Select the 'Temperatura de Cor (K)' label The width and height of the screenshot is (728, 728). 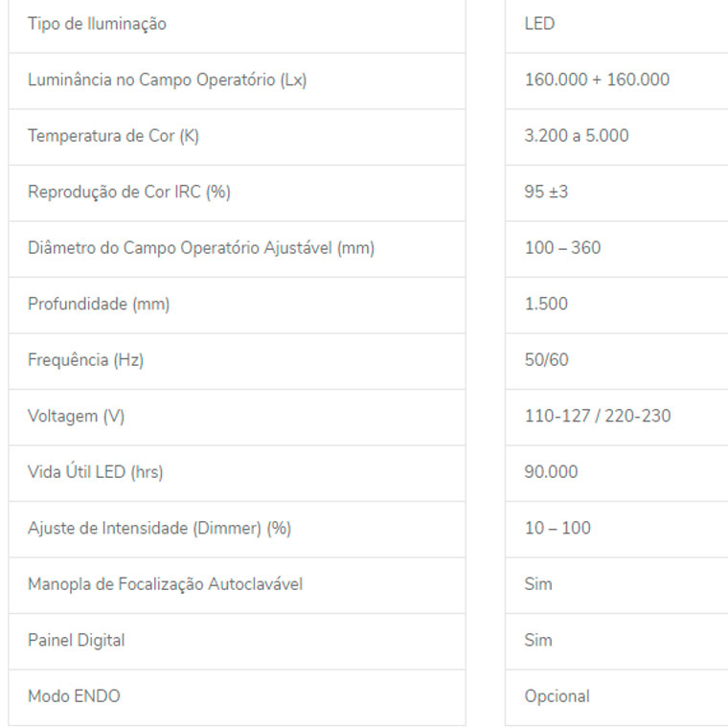tap(113, 136)
